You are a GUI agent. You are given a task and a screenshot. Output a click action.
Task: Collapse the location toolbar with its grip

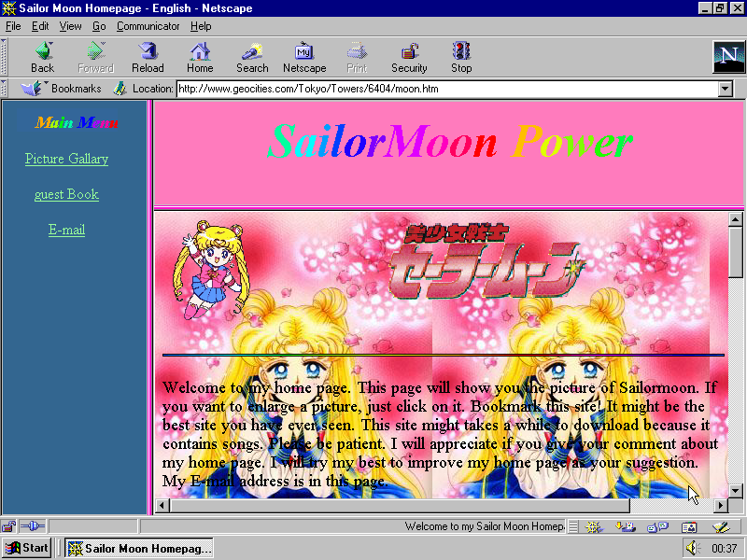point(4,89)
